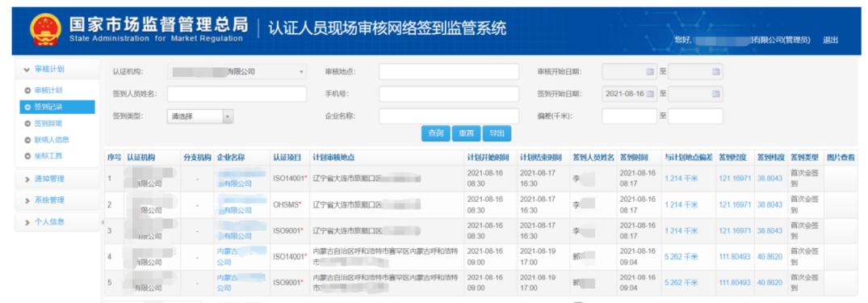Image resolution: width=868 pixels, height=303 pixels.
Task: Click the 签到纬度 column header
Action: click(x=770, y=158)
